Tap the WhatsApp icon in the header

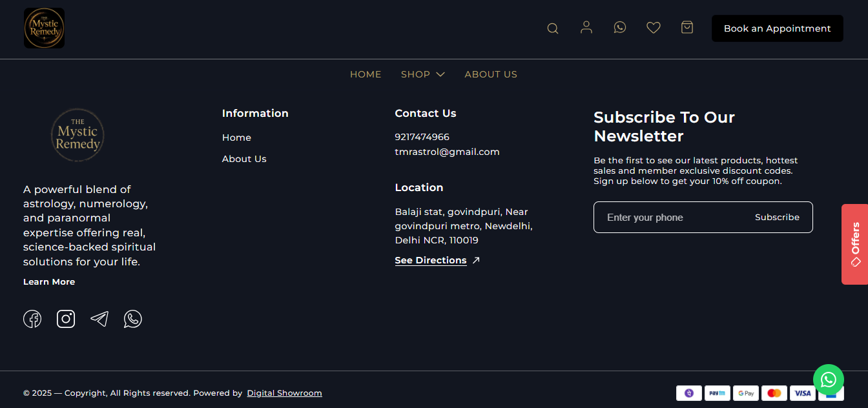pos(620,27)
